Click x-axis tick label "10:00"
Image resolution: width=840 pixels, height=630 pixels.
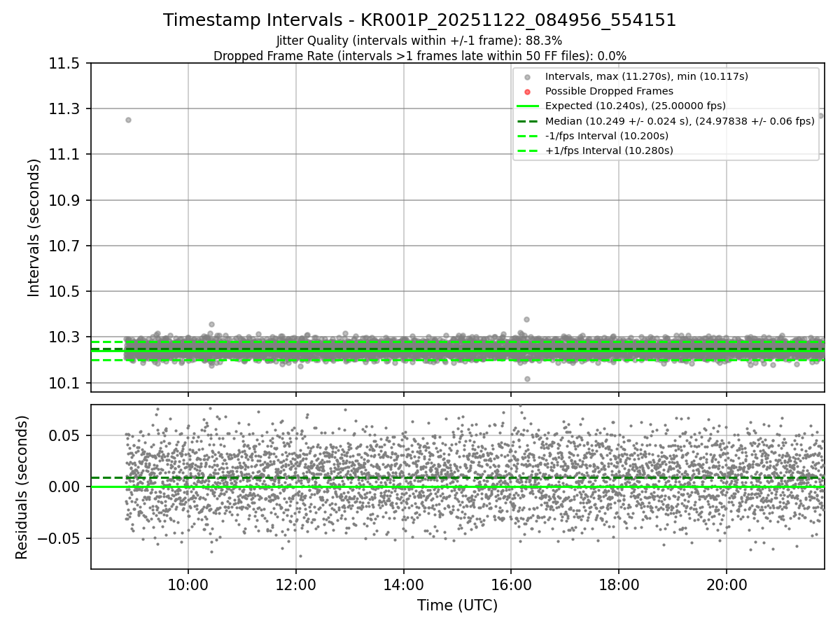(188, 584)
